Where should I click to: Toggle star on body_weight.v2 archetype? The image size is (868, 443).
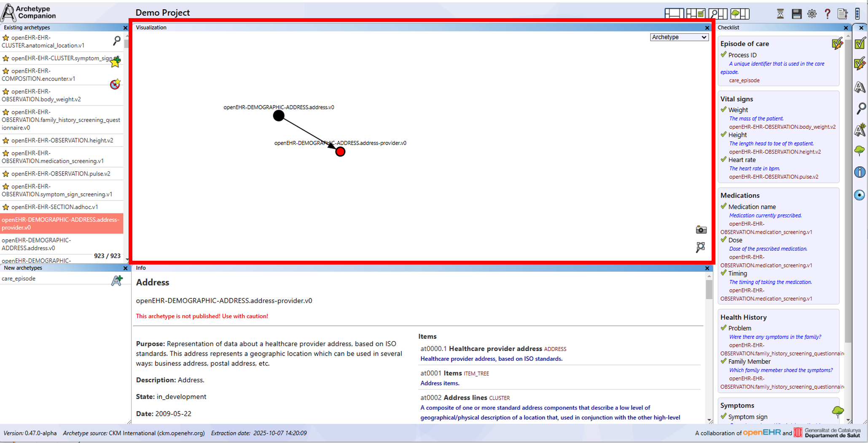[5, 92]
